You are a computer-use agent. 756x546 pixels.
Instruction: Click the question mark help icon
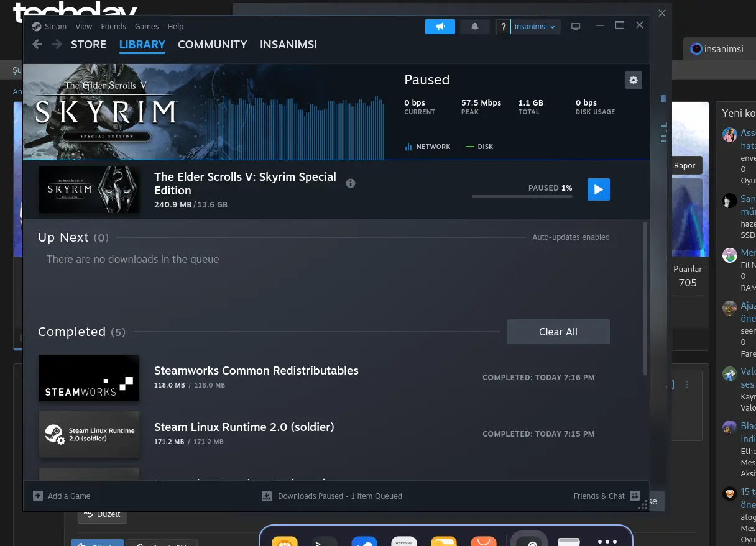(504, 27)
